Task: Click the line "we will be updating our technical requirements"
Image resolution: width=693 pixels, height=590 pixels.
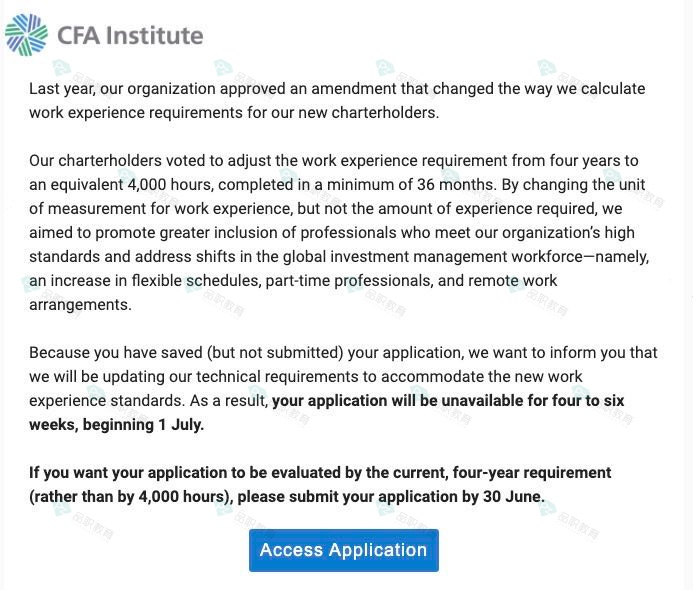Action: pyautogui.click(x=306, y=376)
